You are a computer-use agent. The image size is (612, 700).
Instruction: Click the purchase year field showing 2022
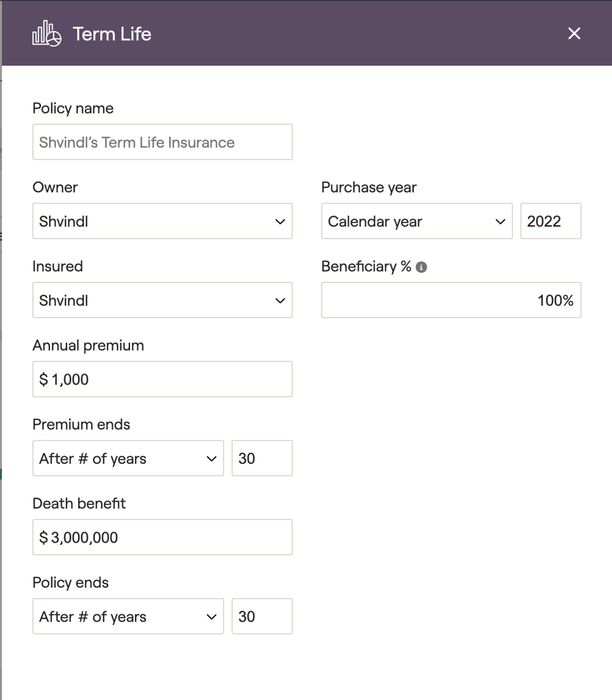tap(550, 221)
